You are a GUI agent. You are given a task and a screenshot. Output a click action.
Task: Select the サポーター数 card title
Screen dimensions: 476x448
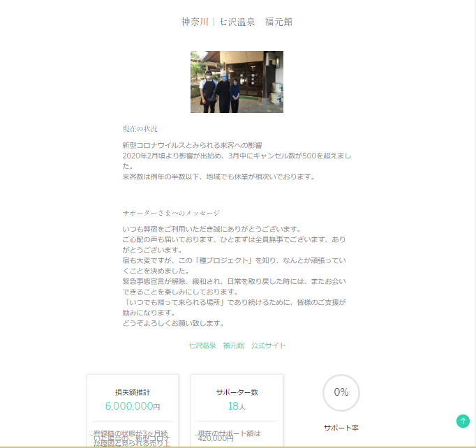(237, 392)
